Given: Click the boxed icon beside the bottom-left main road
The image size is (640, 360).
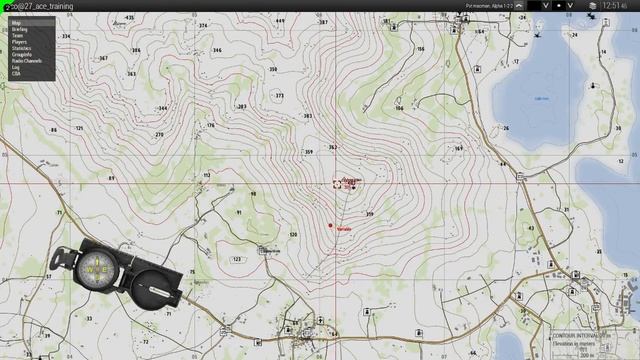Looking at the screenshot, I should pos(258,342).
